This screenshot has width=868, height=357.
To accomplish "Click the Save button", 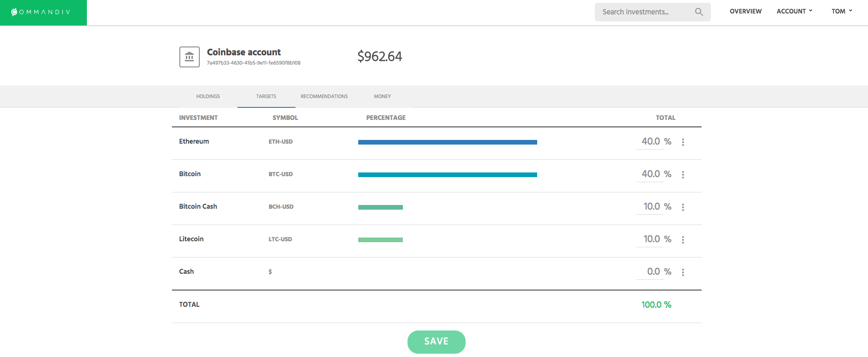I will point(436,342).
